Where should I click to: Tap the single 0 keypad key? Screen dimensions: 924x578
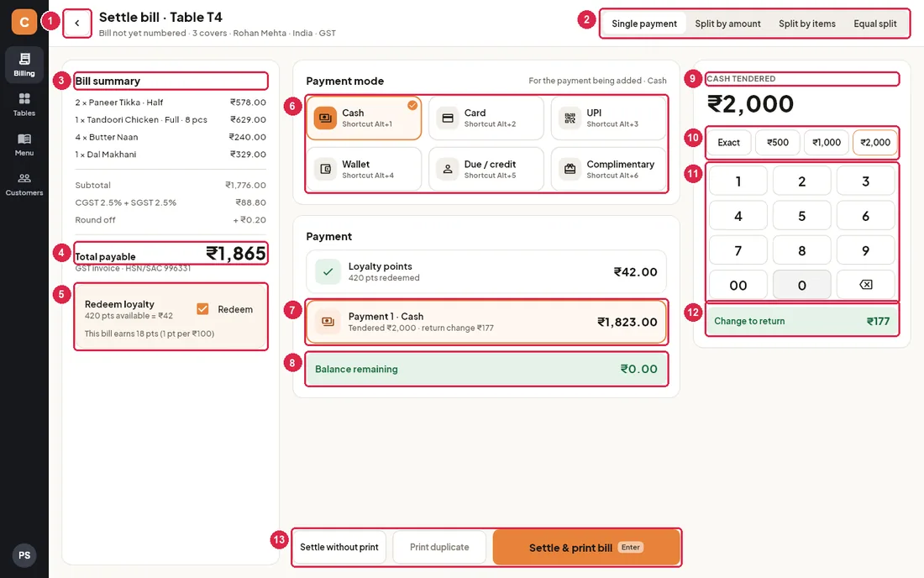[x=802, y=285]
